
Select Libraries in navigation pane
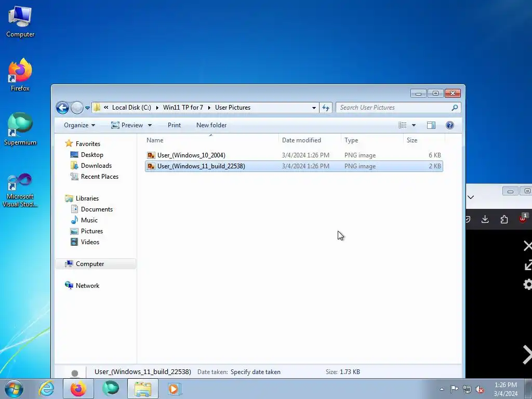87,198
